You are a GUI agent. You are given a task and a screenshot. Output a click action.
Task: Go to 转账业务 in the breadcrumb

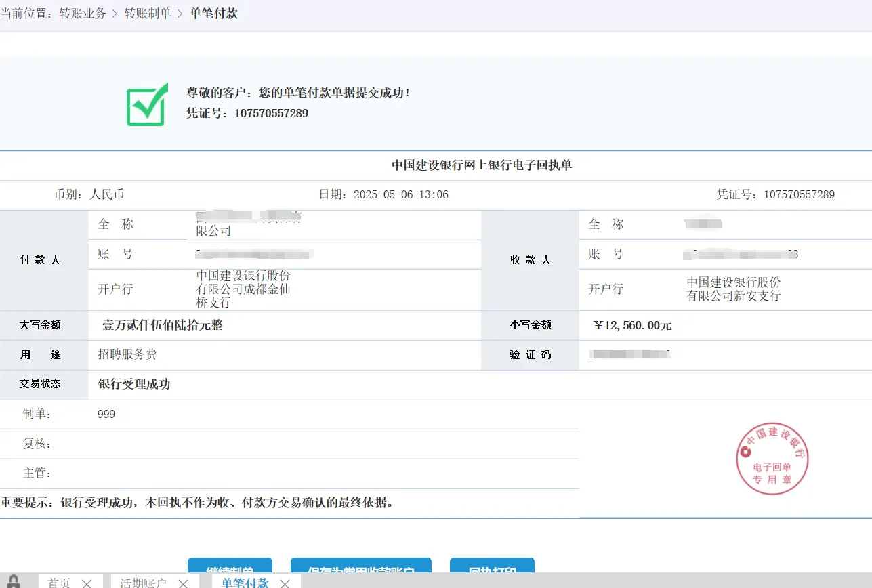pyautogui.click(x=83, y=14)
